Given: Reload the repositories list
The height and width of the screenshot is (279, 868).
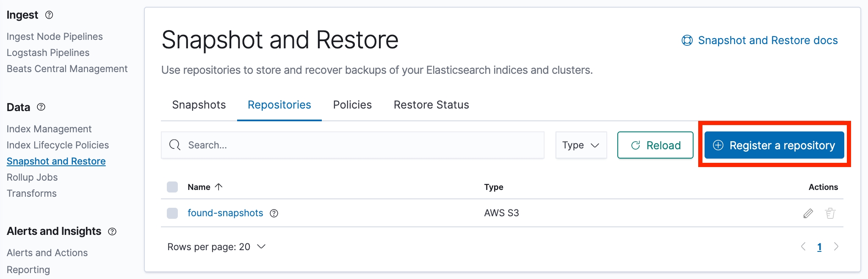Looking at the screenshot, I should click(655, 145).
